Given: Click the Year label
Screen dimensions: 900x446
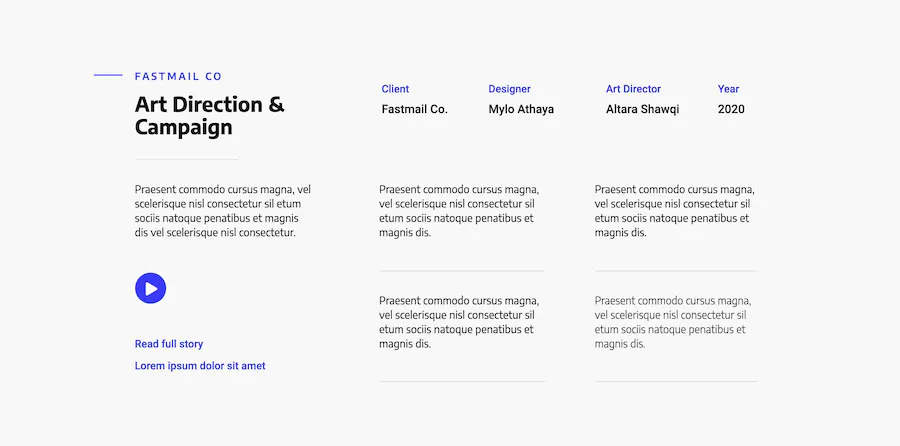Looking at the screenshot, I should pos(728,89).
